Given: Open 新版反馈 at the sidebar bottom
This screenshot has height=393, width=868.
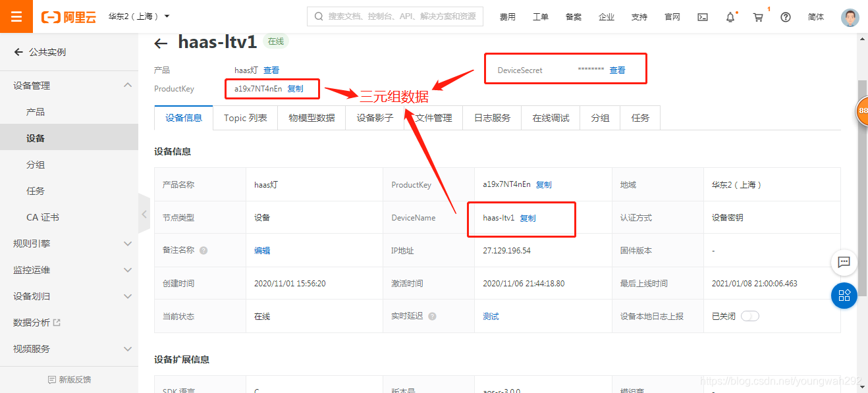Looking at the screenshot, I should point(69,380).
